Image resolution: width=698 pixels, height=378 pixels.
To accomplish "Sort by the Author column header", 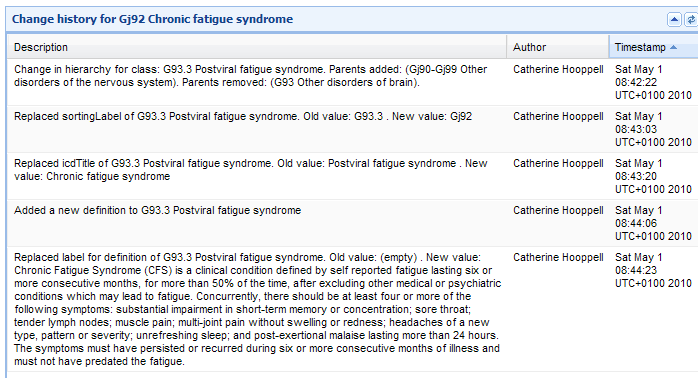I will [557, 47].
